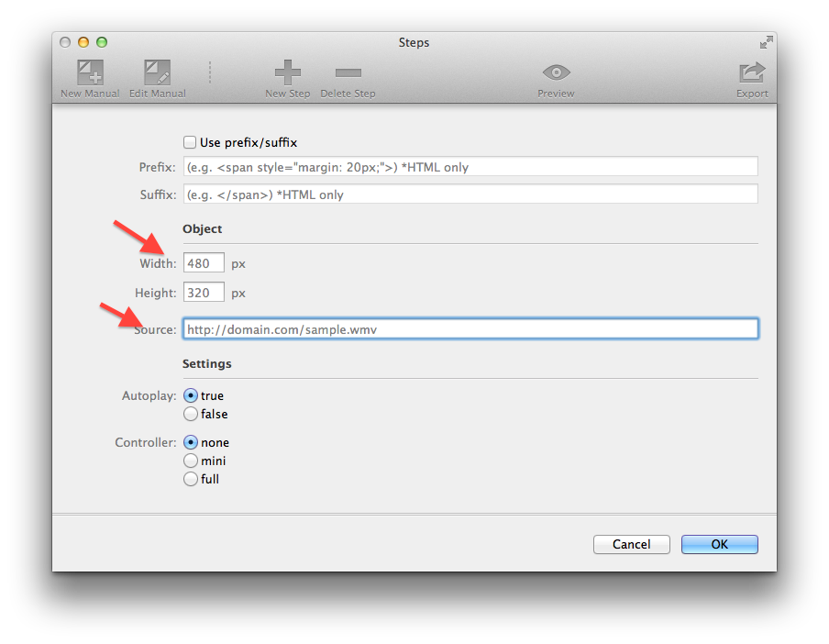Viewport: 829px width, 644px height.
Task: Click the New Manual toolbar icon
Action: pyautogui.click(x=90, y=73)
